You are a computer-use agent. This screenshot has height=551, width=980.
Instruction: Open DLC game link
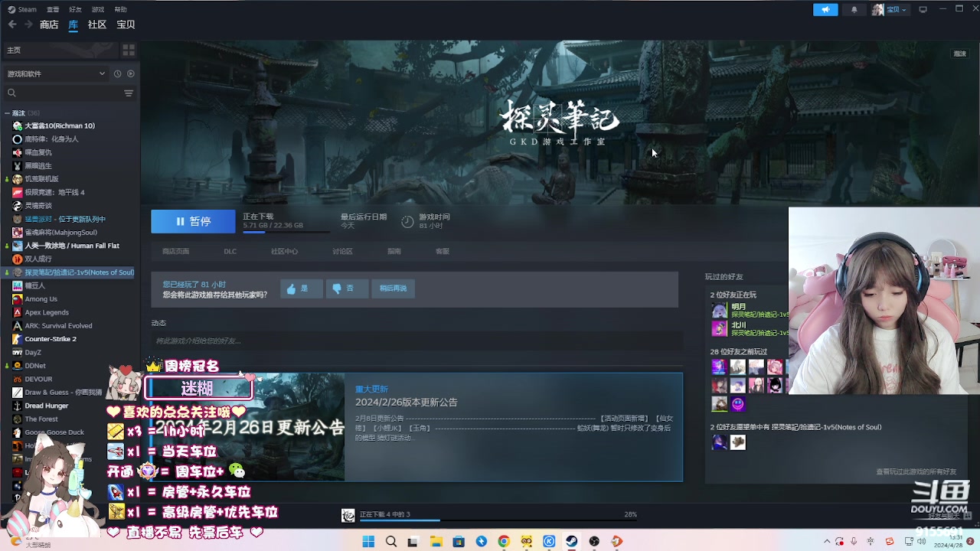click(230, 251)
